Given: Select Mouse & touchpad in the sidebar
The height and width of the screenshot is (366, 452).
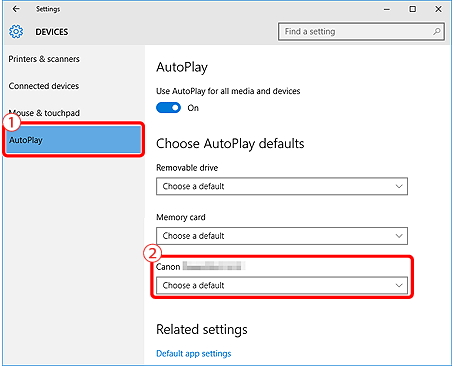Looking at the screenshot, I should tap(44, 113).
